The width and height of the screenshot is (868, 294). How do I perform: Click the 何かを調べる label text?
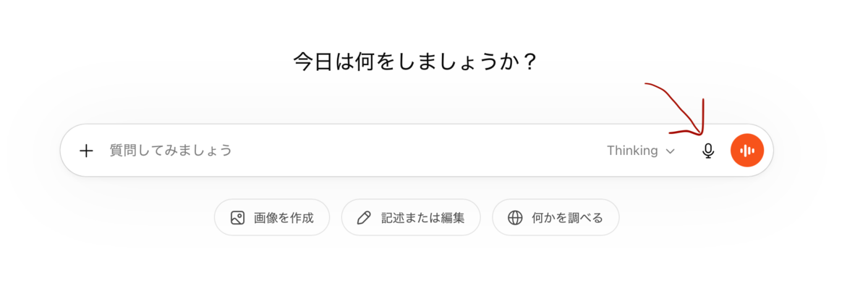[567, 217]
